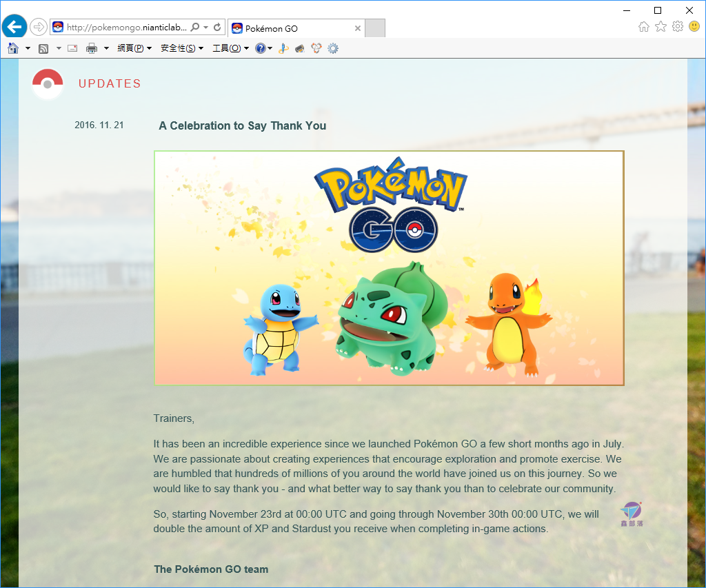Viewport: 706px width, 588px height.
Task: Click the address bar search magnifier
Action: [x=195, y=27]
